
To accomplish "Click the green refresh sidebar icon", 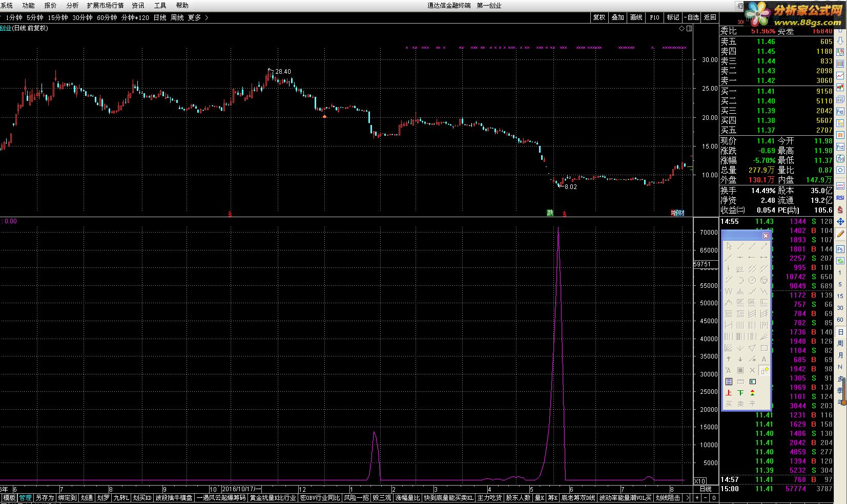I will pyautogui.click(x=840, y=261).
